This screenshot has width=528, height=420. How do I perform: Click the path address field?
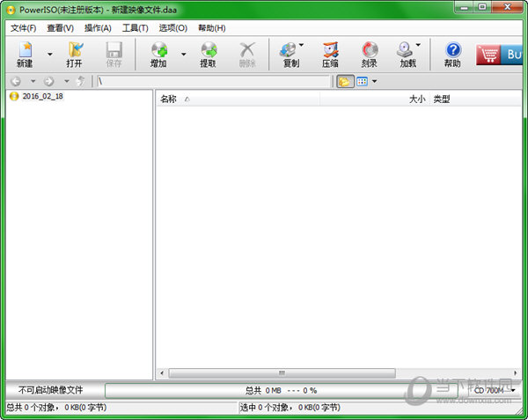tap(213, 81)
